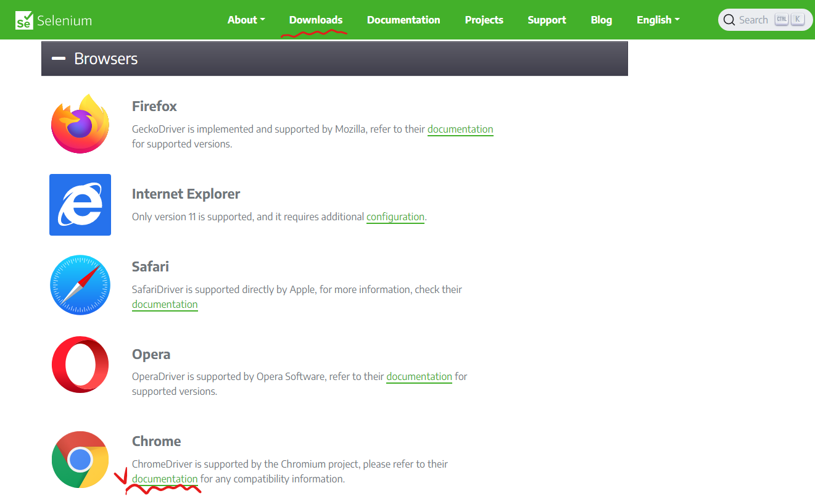Open Apple SafariDriver documentation link
The image size is (815, 504).
165,304
